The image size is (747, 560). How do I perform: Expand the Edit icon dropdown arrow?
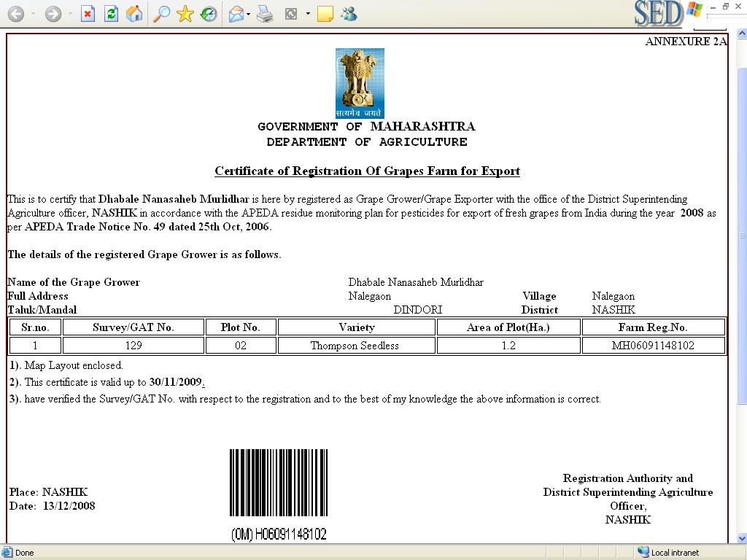[x=308, y=14]
